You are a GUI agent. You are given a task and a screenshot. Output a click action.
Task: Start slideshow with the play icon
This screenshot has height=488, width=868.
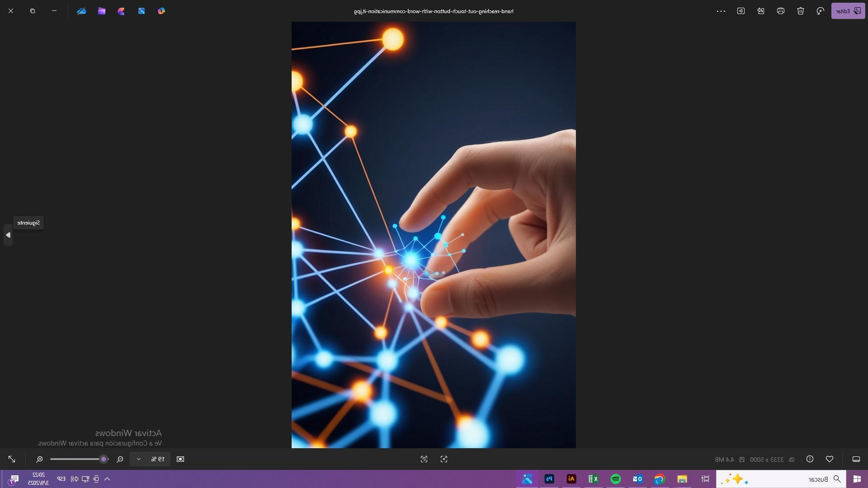coord(741,11)
